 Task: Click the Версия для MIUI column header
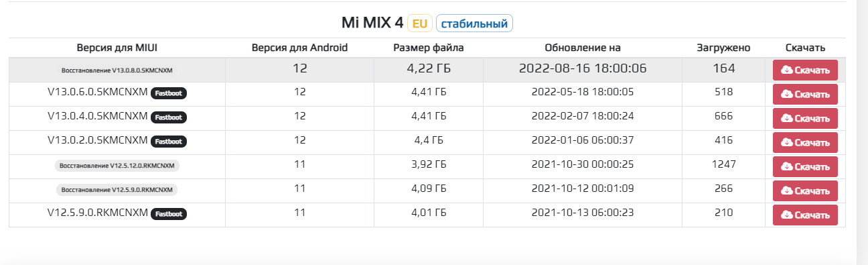(117, 48)
